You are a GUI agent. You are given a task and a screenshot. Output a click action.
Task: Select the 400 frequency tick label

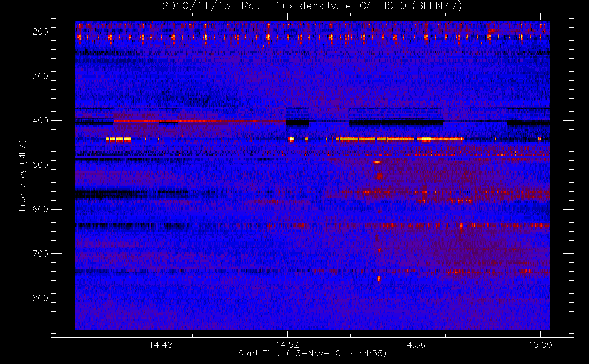coord(40,120)
